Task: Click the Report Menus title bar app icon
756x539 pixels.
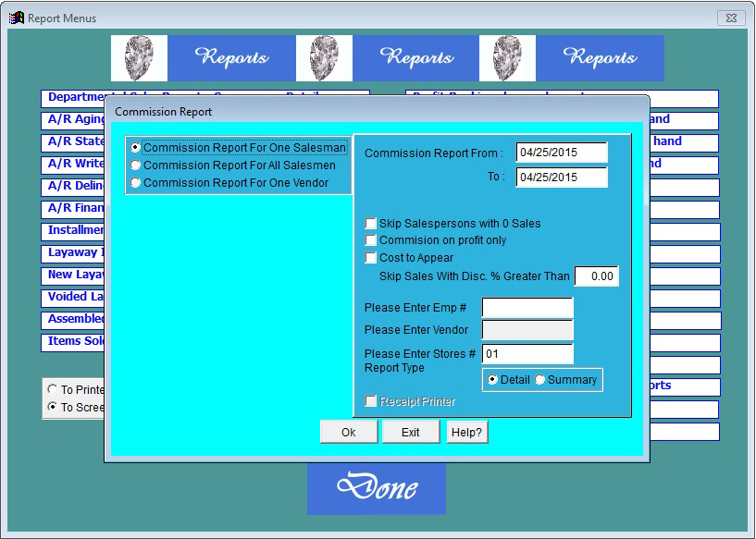Action: [16, 18]
